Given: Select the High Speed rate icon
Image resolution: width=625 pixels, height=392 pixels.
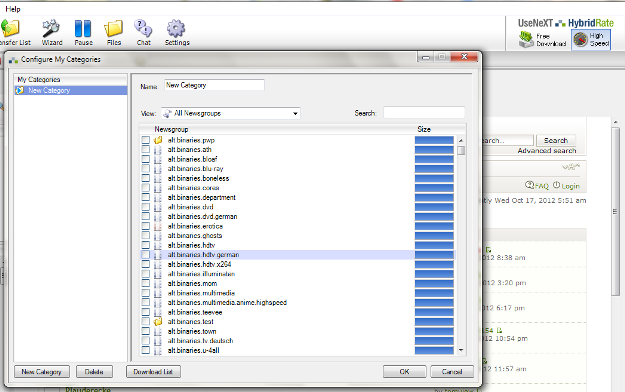Looking at the screenshot, I should click(x=581, y=39).
